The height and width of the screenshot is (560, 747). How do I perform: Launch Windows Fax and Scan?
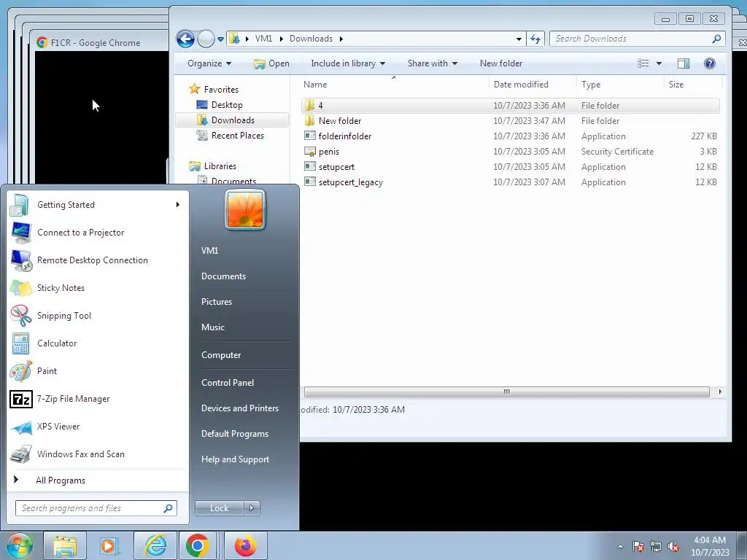(98, 454)
